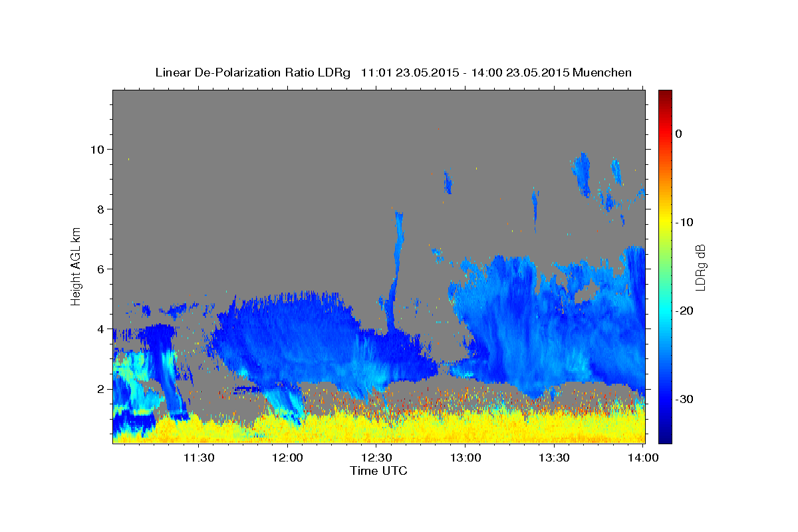Click the colorbar value -10

click(x=684, y=222)
